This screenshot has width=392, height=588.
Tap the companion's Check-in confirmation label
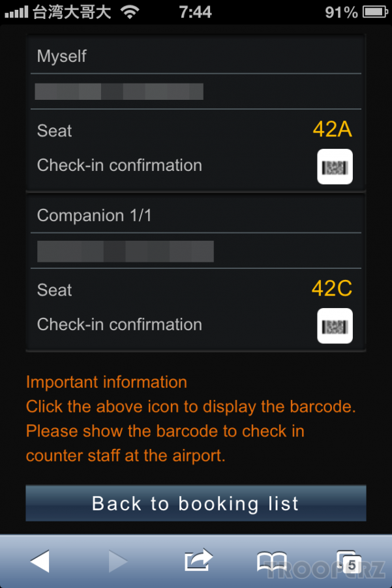[x=119, y=325]
